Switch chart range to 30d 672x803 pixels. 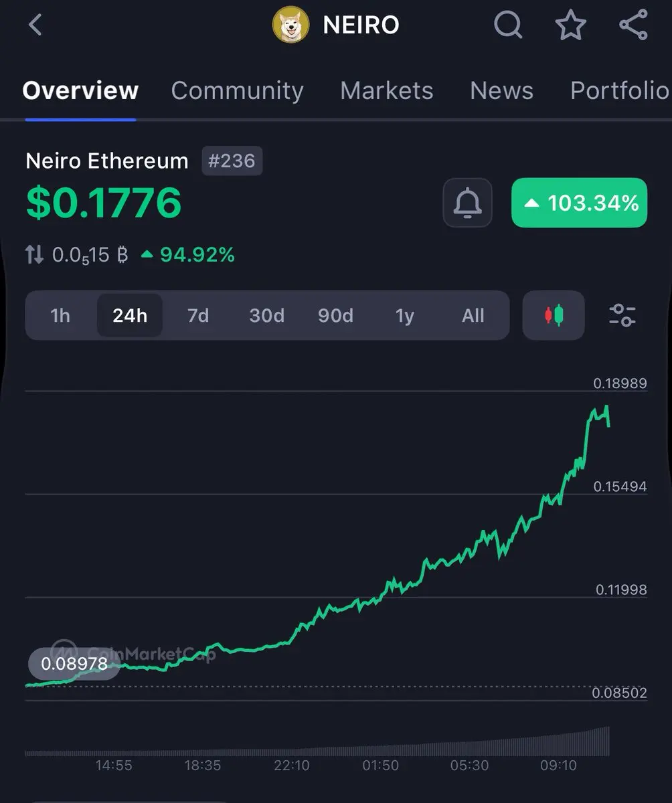[266, 315]
